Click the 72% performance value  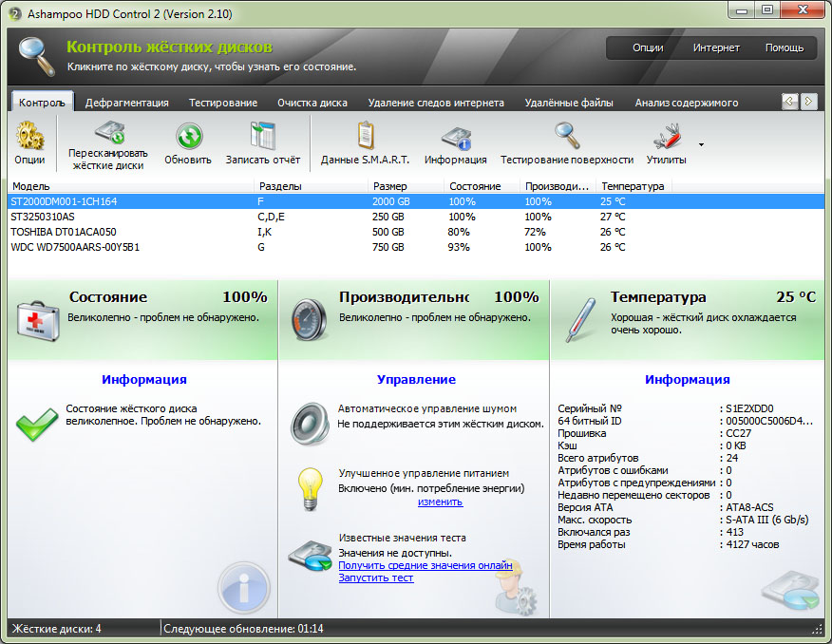pos(535,232)
